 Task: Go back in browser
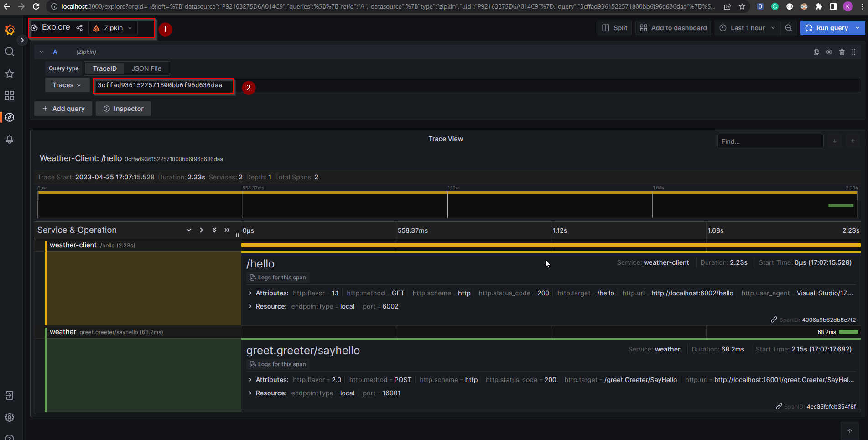tap(7, 6)
